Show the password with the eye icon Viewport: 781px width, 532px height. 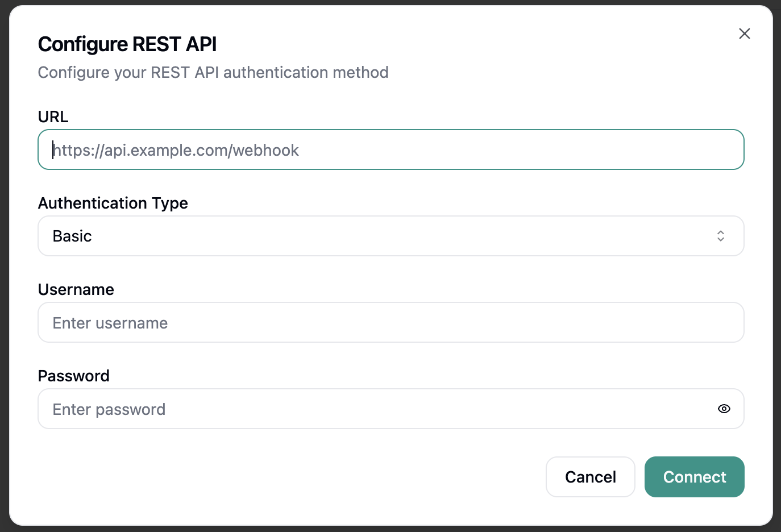[724, 409]
